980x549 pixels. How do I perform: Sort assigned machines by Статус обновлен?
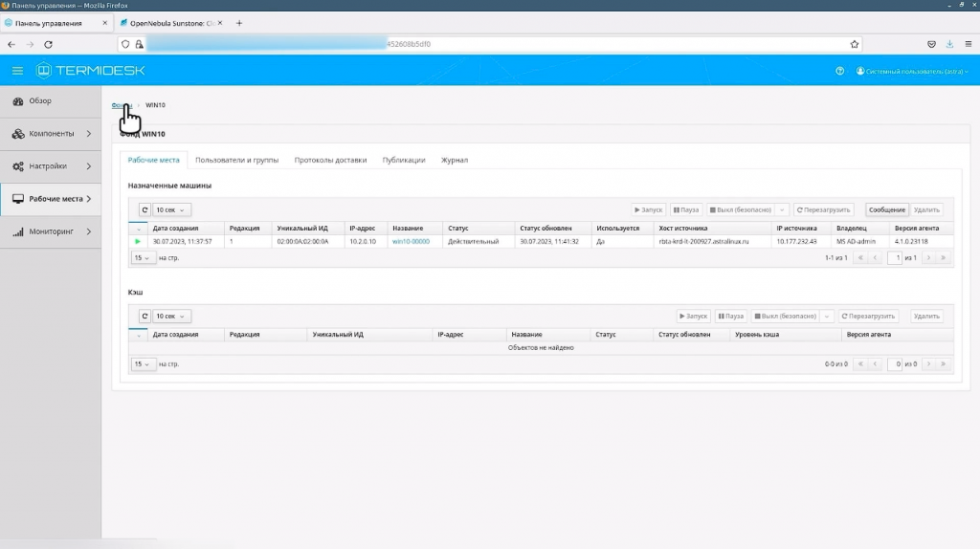[546, 228]
